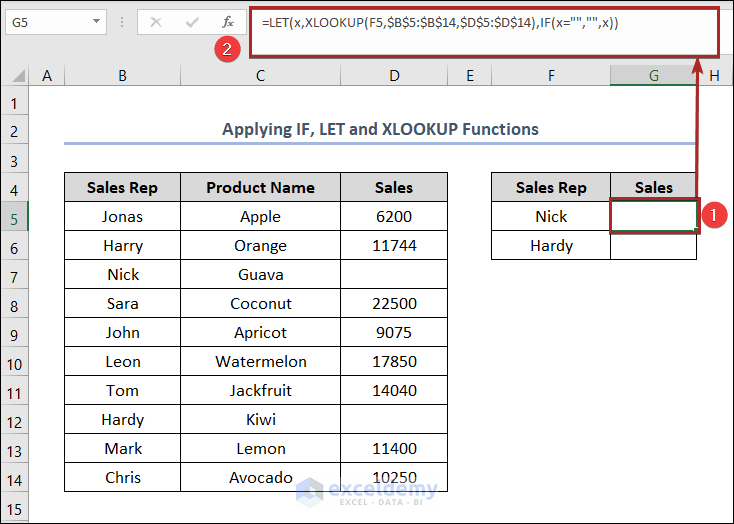This screenshot has width=734, height=524.
Task: Select cell G5 next to Nick
Action: [653, 216]
